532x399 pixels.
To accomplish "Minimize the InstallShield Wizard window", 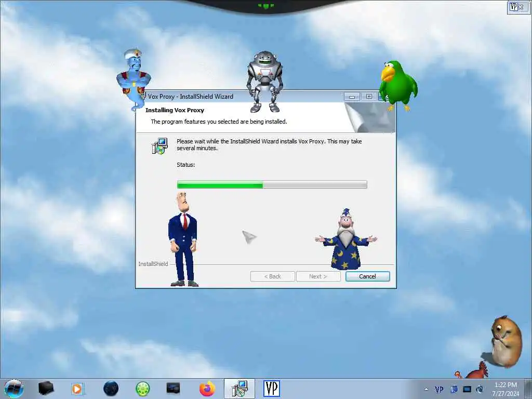I will [x=352, y=97].
